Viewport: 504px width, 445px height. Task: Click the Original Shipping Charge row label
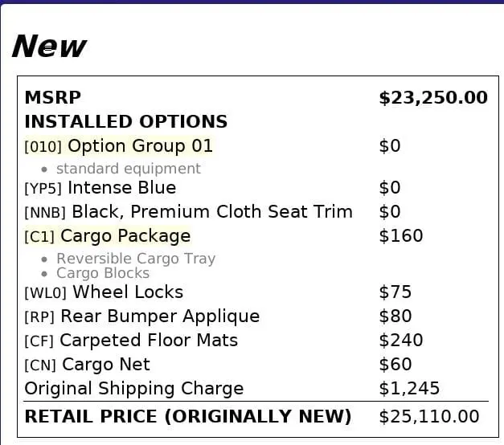[134, 389]
